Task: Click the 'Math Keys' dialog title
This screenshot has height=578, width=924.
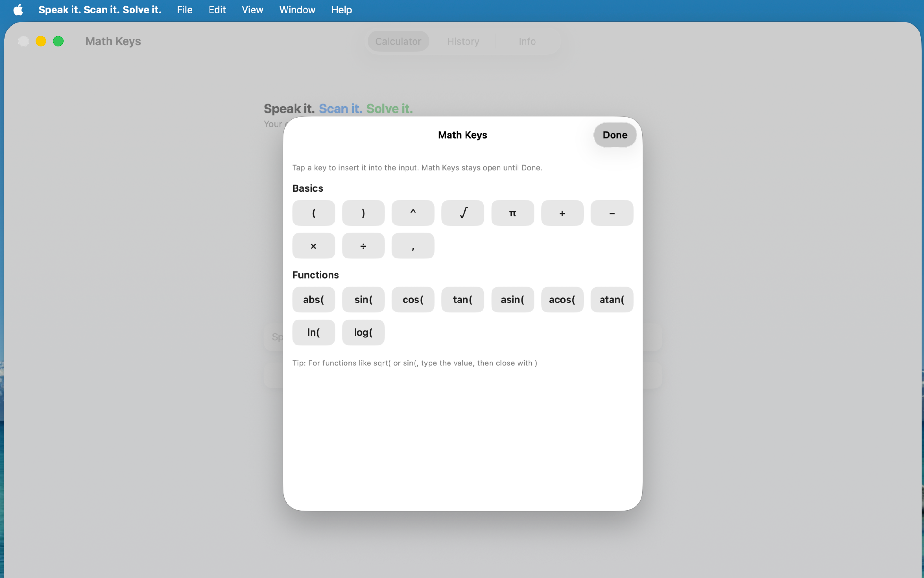Action: click(462, 135)
